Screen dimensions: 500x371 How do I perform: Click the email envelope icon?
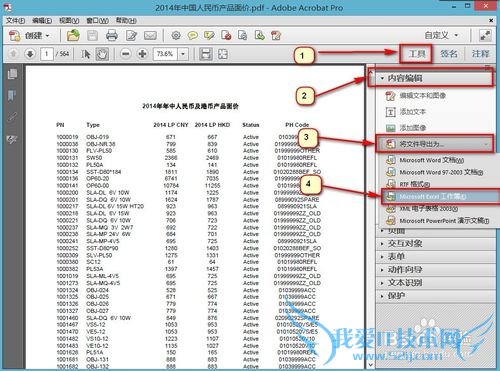click(150, 35)
